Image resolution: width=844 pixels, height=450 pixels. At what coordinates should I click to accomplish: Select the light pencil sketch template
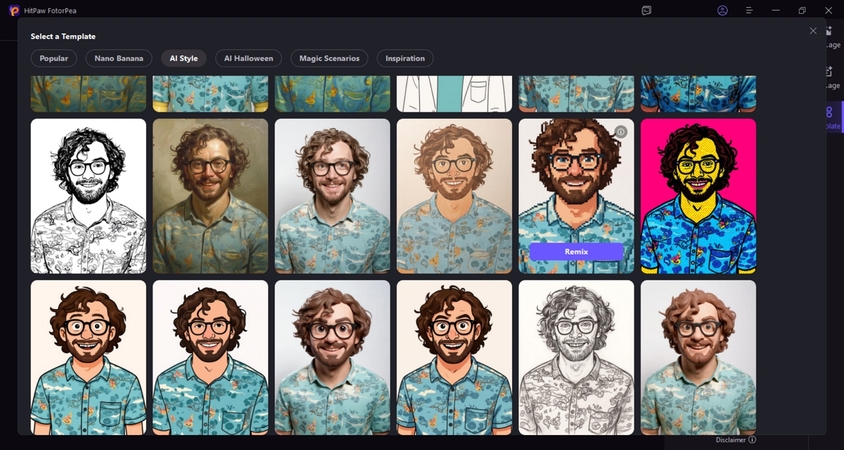576,357
